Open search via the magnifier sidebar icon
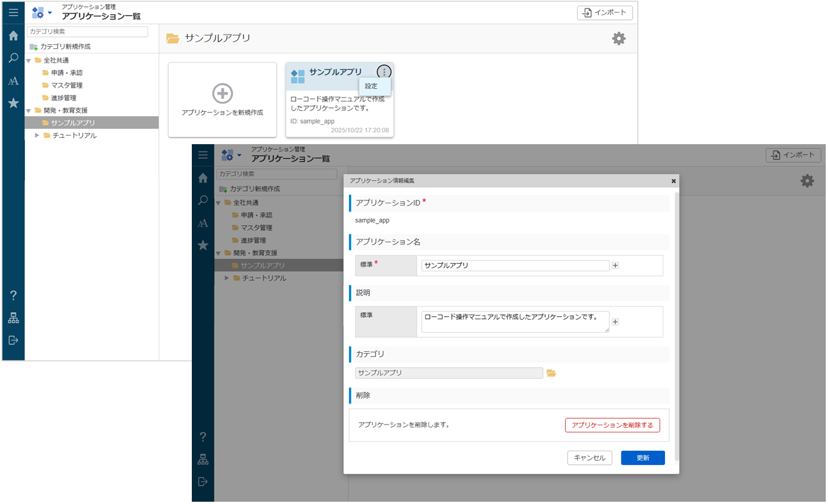This screenshot has width=828, height=504. pos(13,58)
